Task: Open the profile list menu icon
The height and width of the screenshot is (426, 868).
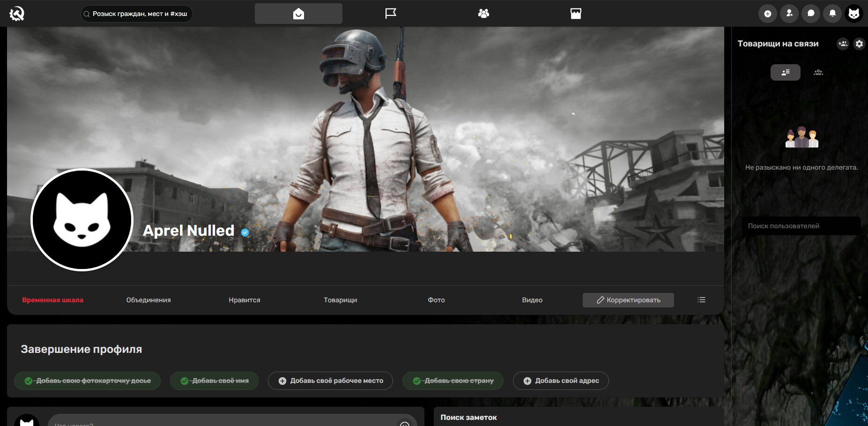Action: pos(701,300)
